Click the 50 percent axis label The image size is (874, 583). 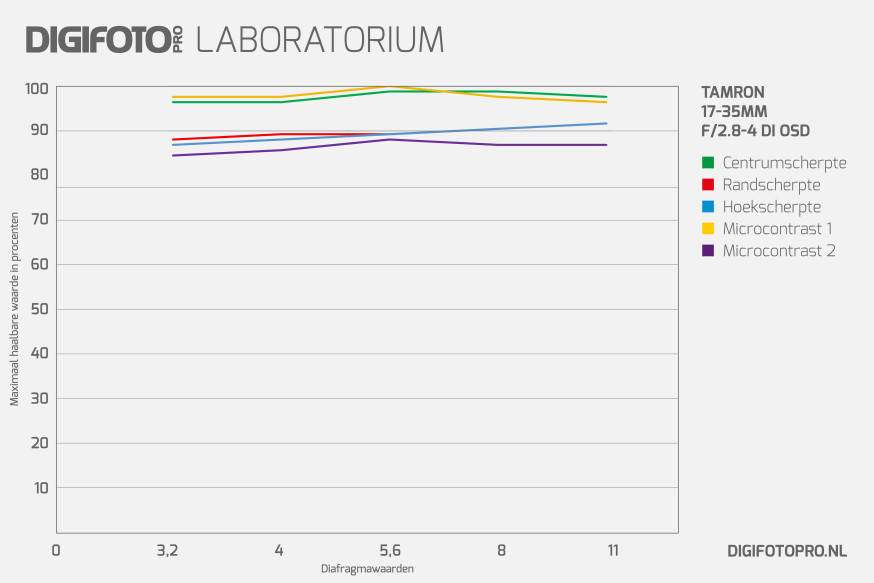click(x=39, y=309)
